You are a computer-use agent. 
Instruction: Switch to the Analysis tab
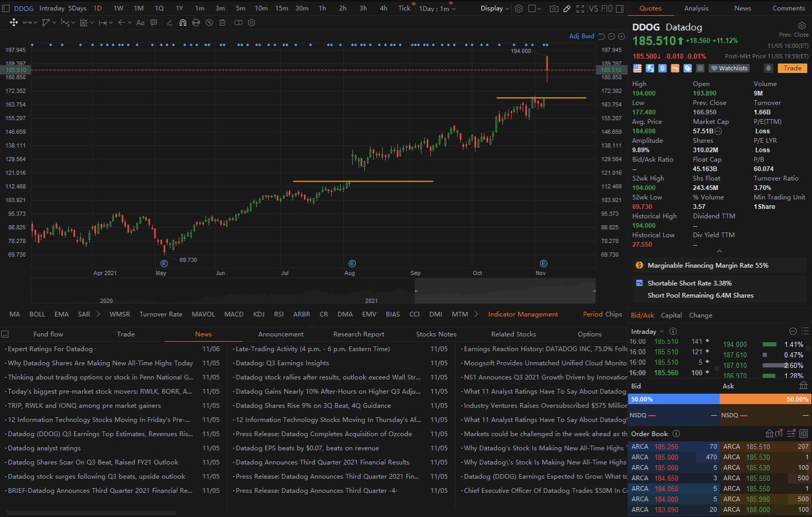tap(697, 8)
